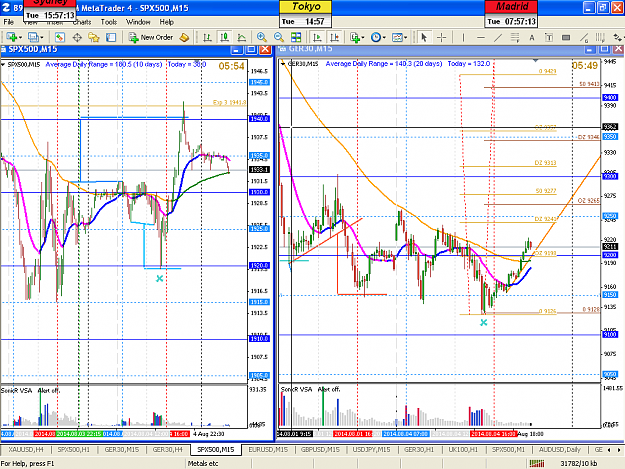Expand the New Chart dropdown arrow

click(x=20, y=38)
